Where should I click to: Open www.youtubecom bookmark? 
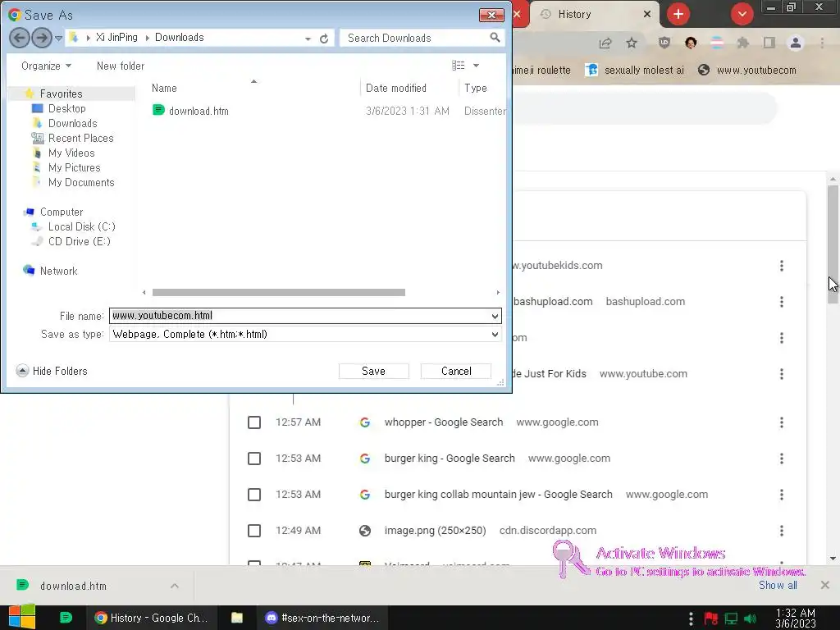click(x=747, y=71)
